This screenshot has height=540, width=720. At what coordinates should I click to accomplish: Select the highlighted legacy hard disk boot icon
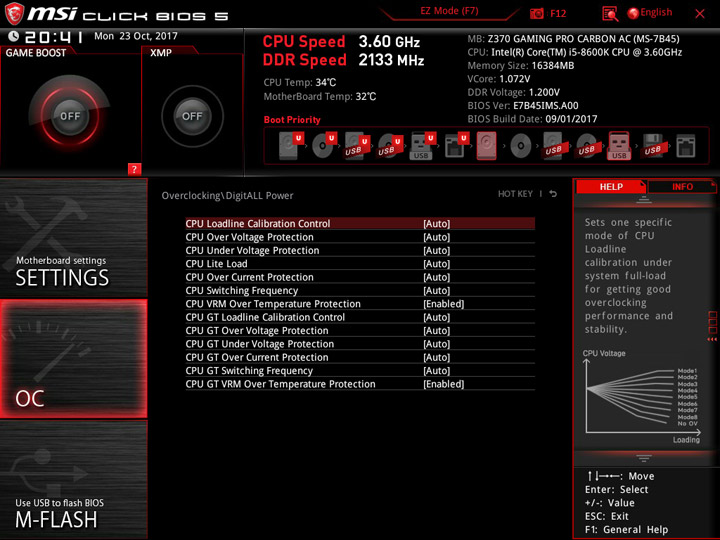tap(486, 146)
